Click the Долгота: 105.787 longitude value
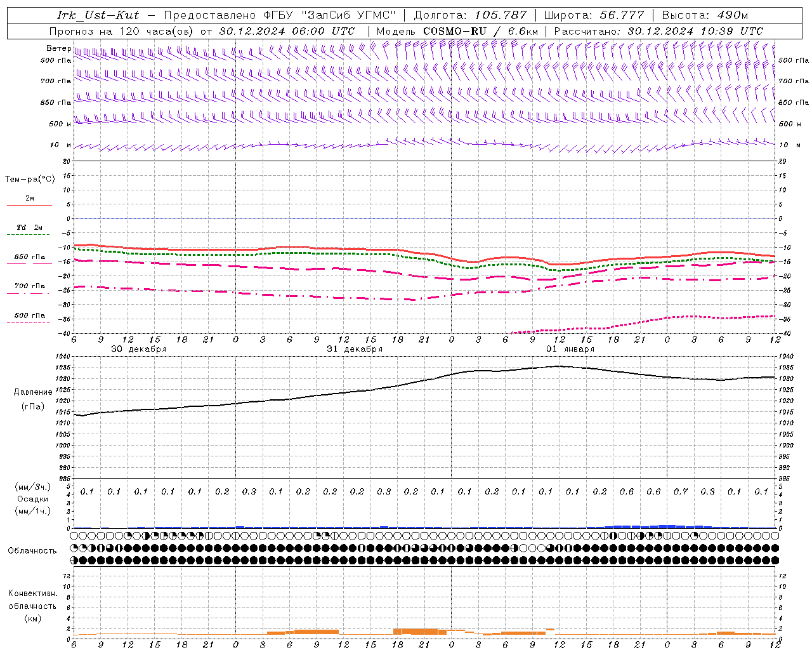 (470, 15)
